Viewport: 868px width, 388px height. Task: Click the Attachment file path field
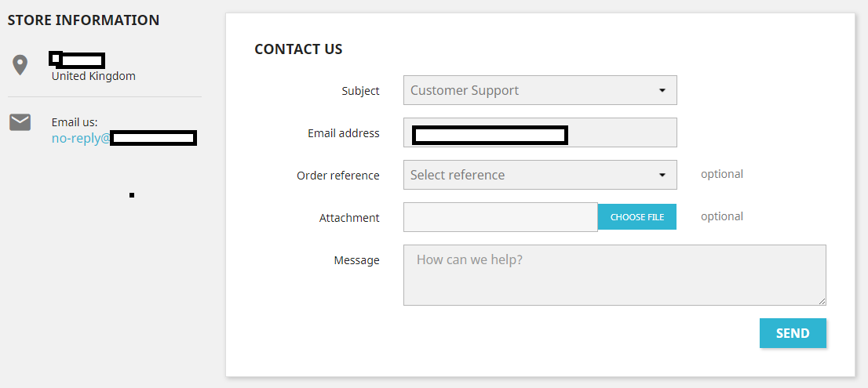tap(500, 217)
